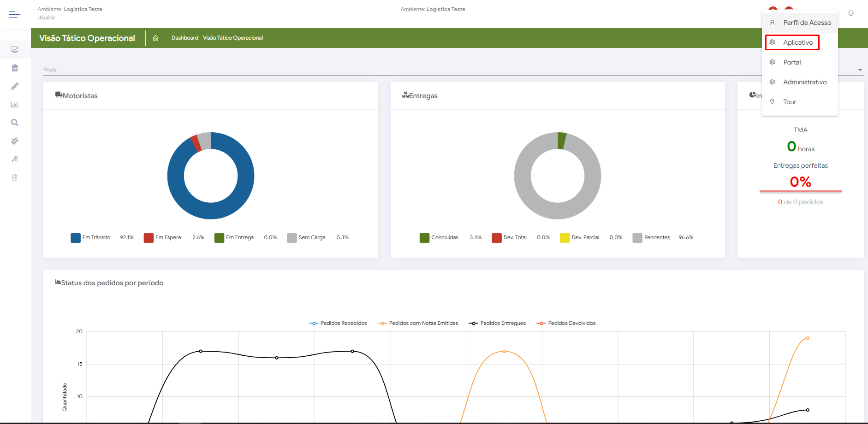
Task: Open the document icon in sidebar
Action: [x=15, y=177]
